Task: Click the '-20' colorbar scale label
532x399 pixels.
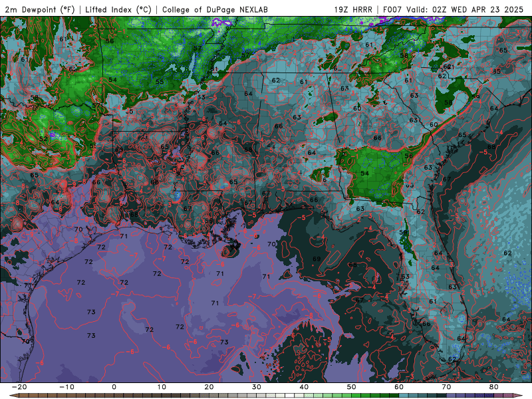Action: (x=19, y=387)
